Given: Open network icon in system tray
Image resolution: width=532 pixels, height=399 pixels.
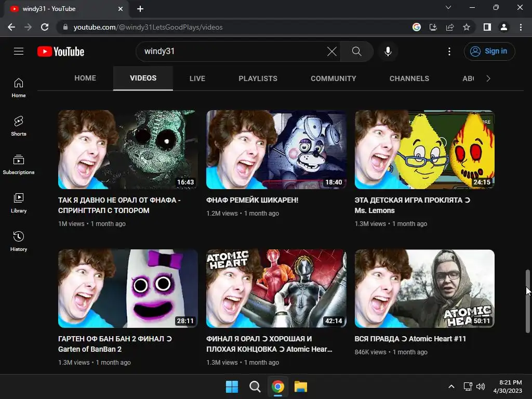Looking at the screenshot, I should tap(468, 387).
